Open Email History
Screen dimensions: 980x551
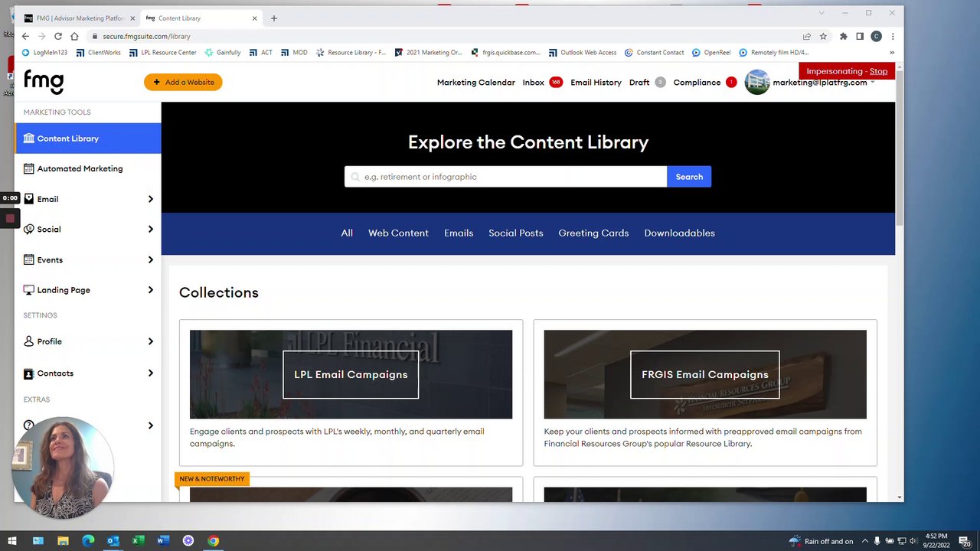pyautogui.click(x=596, y=83)
